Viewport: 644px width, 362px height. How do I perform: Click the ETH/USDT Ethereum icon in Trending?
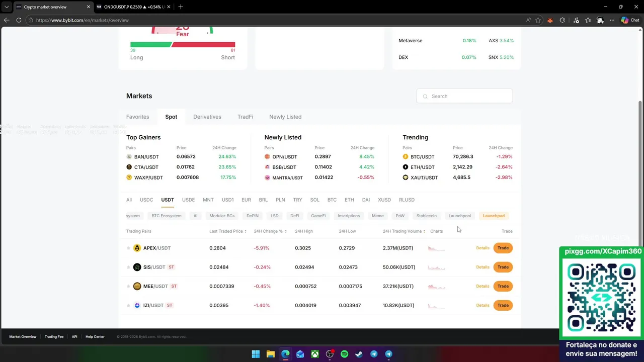[406, 167]
